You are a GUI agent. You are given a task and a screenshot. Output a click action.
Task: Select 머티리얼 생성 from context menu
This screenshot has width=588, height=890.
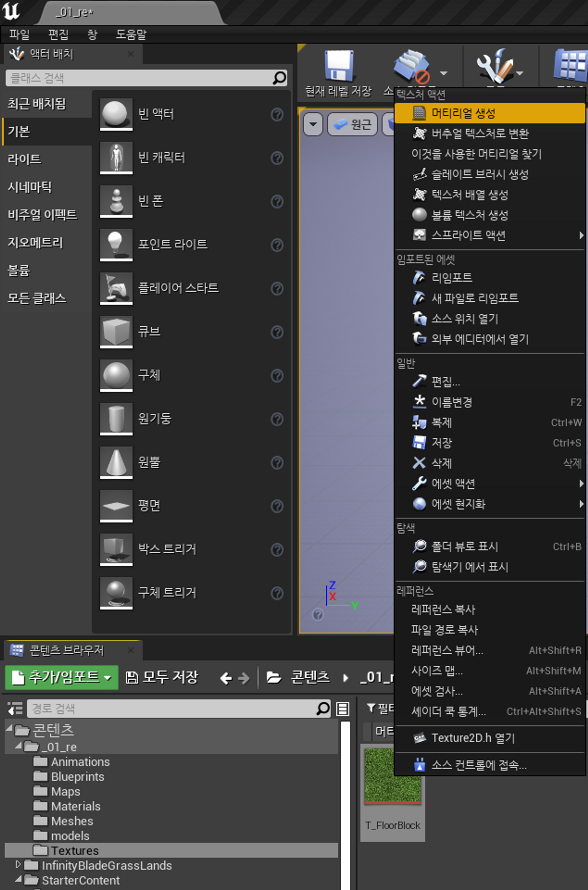click(x=490, y=113)
